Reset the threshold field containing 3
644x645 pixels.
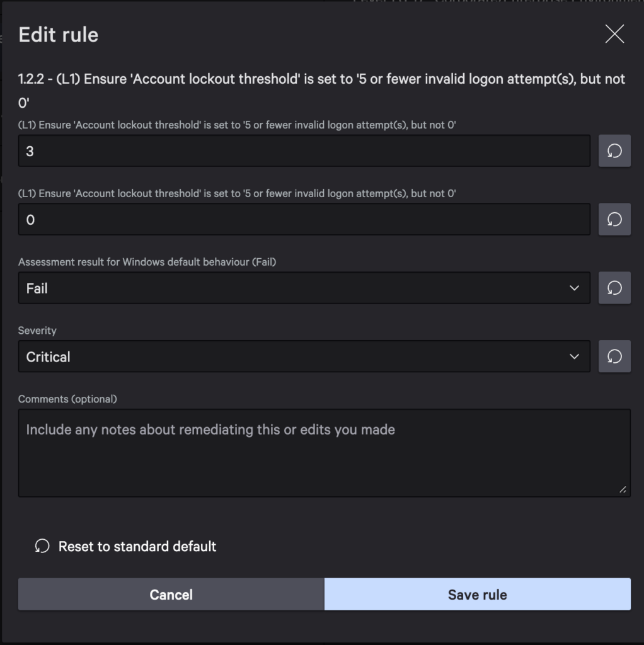(x=614, y=151)
